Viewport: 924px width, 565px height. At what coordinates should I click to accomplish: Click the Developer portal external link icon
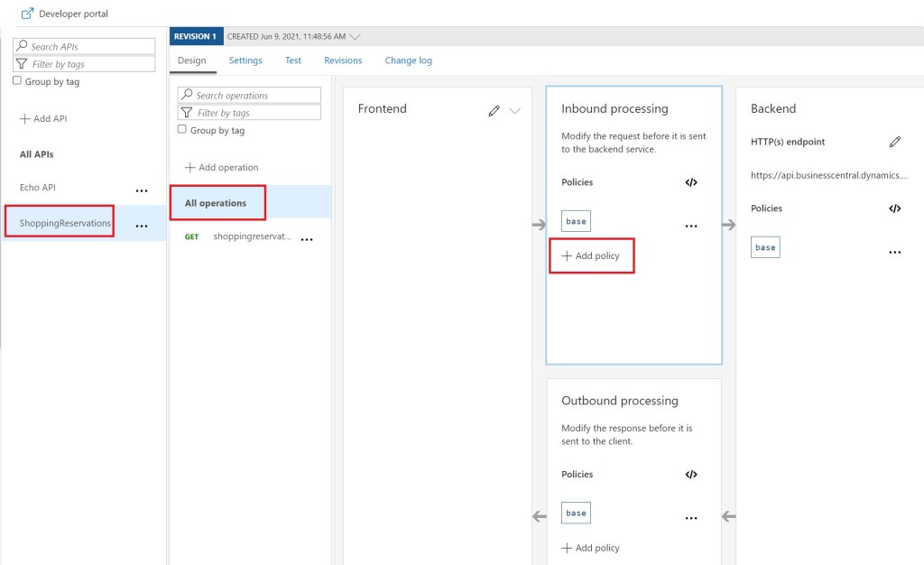(27, 14)
